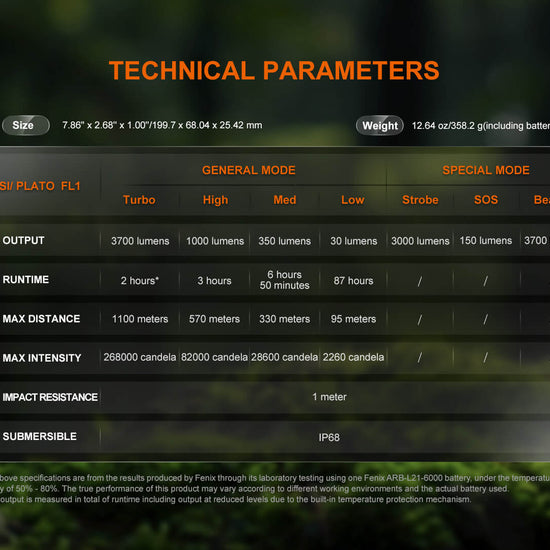Click the TECHNICAL PARAMETERS title

(274, 71)
